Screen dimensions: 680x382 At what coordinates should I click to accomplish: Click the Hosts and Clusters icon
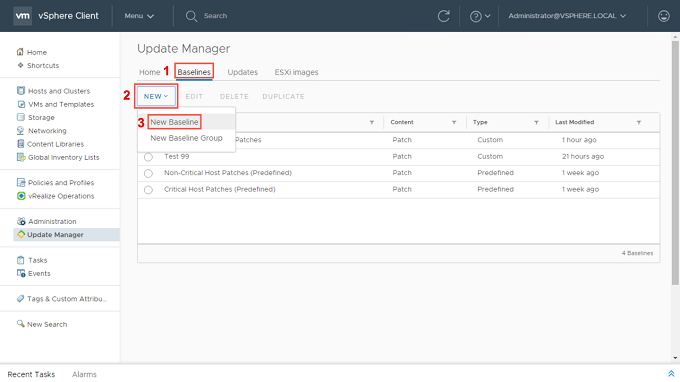tap(21, 91)
